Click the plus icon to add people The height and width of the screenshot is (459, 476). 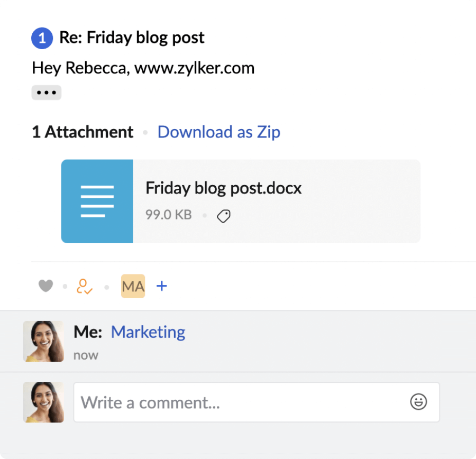pos(162,286)
